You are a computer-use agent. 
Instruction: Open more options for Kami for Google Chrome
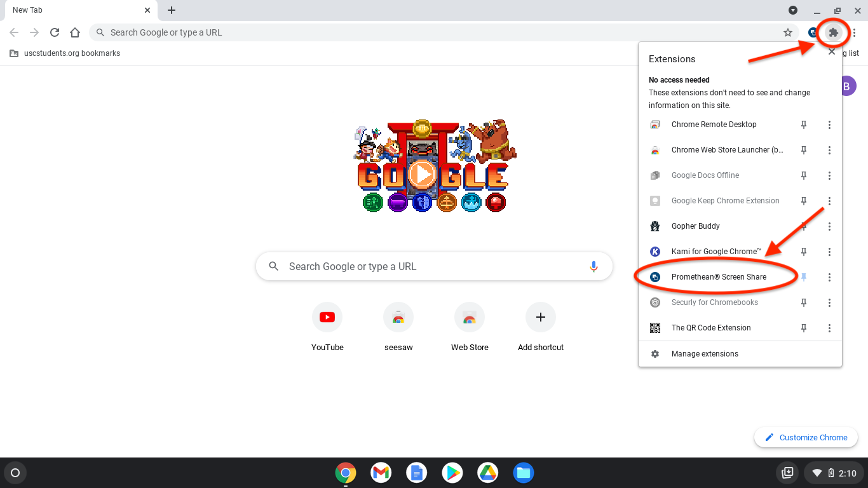(x=829, y=252)
